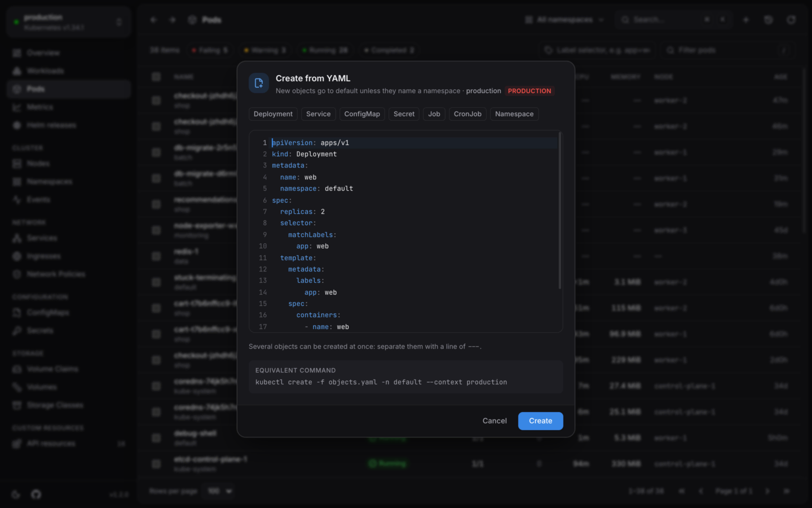Load the Namespace template chip
The height and width of the screenshot is (508, 812).
(514, 114)
